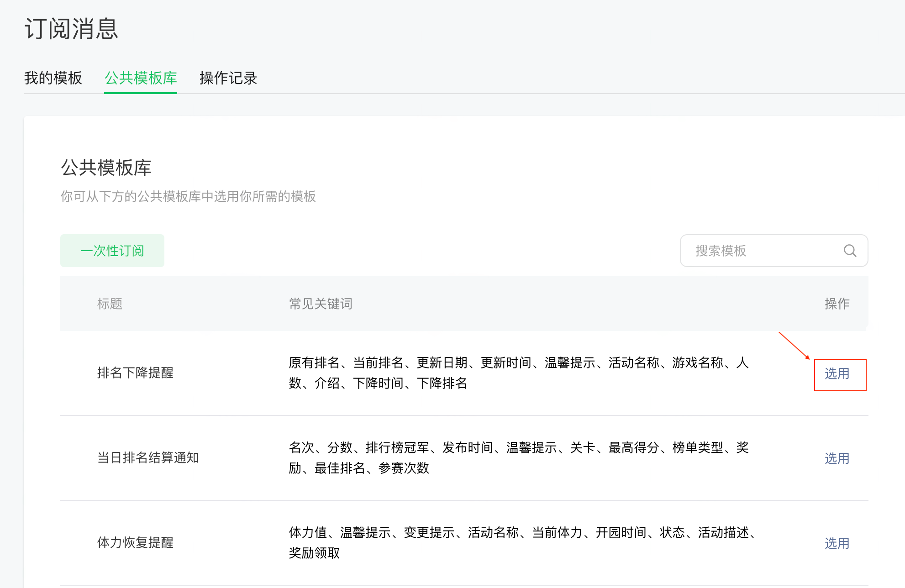Select the 当日排名结算通知 title cell
Image resolution: width=905 pixels, height=588 pixels.
(x=148, y=458)
